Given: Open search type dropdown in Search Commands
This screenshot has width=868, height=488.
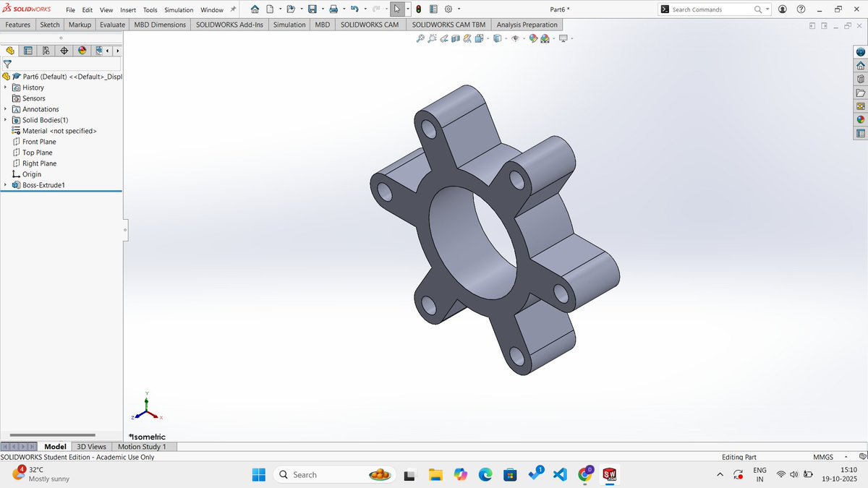Looking at the screenshot, I should [767, 9].
